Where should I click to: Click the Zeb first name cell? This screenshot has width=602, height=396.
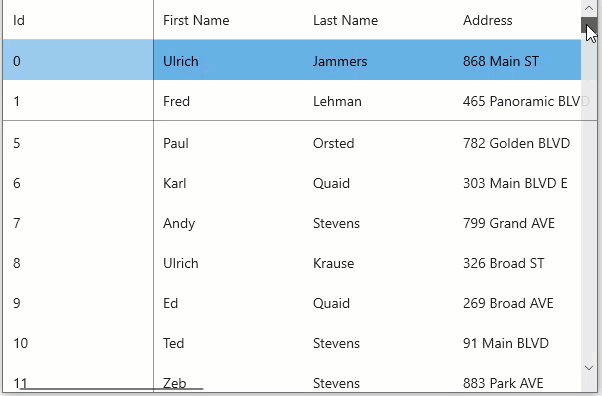coord(228,378)
